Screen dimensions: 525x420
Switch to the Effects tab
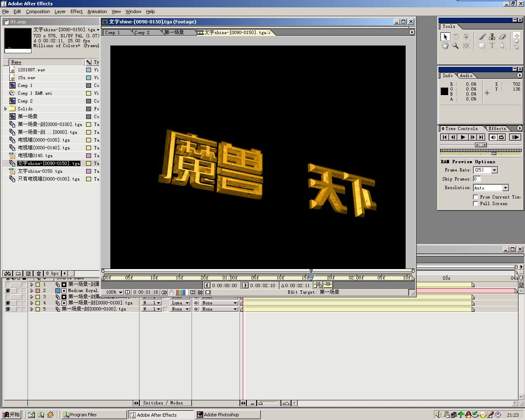point(497,128)
